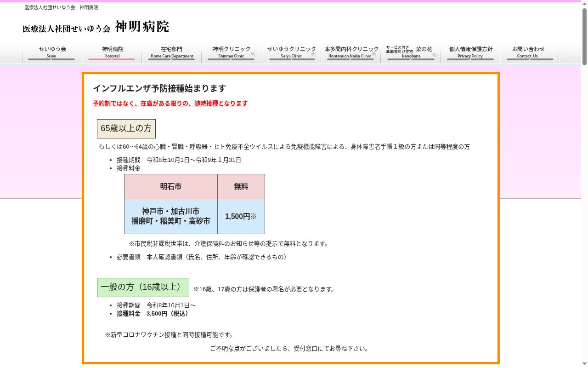Image resolution: width=588 pixels, height=368 pixels.
Task: Open the 菜の花 Nanohana menu label
Action: tap(411, 53)
